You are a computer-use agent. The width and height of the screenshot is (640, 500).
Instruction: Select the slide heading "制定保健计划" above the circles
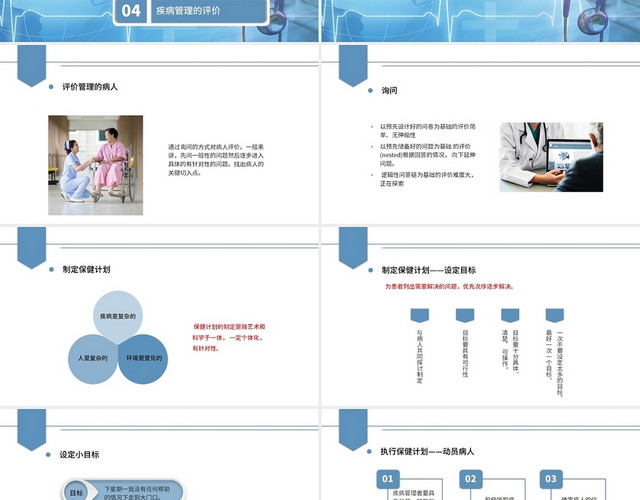coord(86,269)
